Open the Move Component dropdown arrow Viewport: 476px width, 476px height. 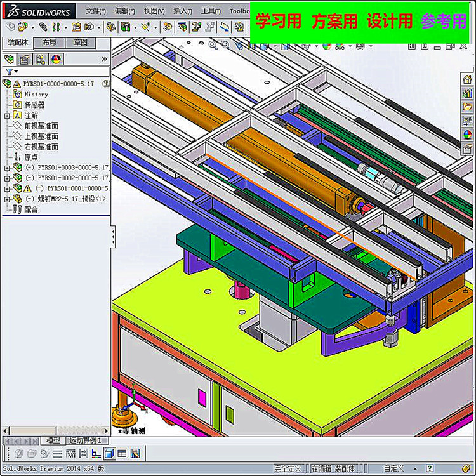(x=98, y=28)
